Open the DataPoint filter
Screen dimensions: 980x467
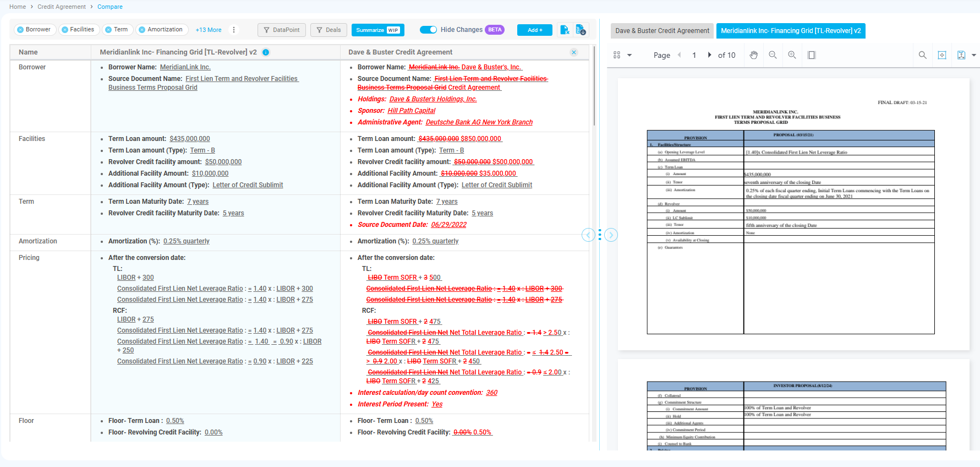point(282,30)
